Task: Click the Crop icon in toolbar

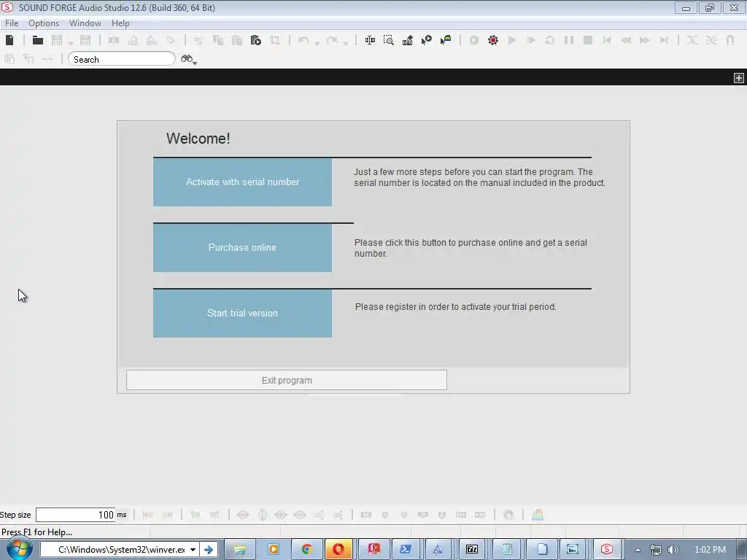Action: pyautogui.click(x=275, y=40)
